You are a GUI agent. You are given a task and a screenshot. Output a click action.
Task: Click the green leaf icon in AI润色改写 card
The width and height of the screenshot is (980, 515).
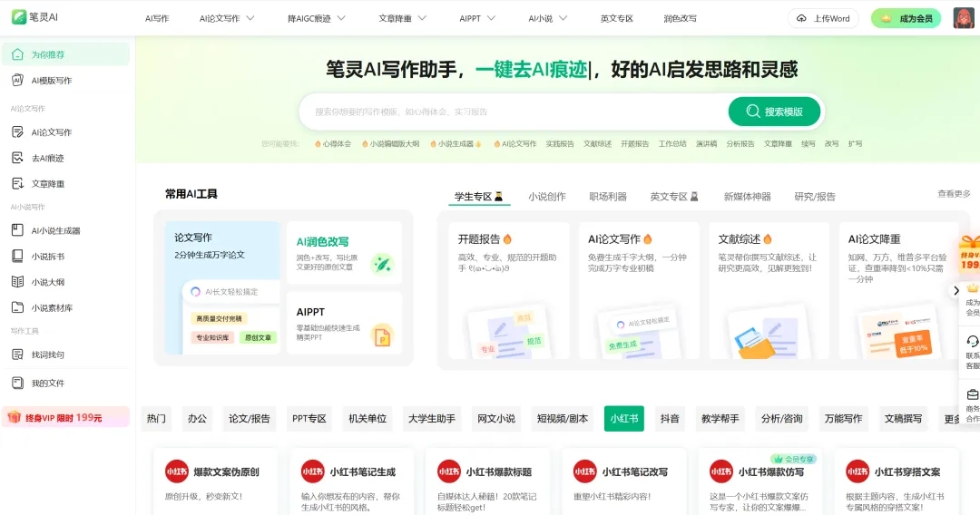[382, 265]
